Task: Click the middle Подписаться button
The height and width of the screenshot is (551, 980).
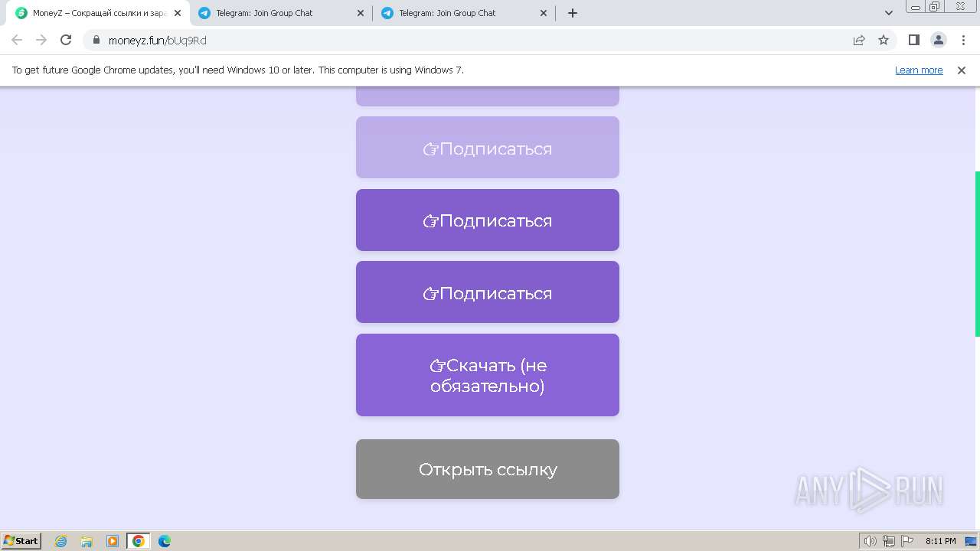Action: 488,220
